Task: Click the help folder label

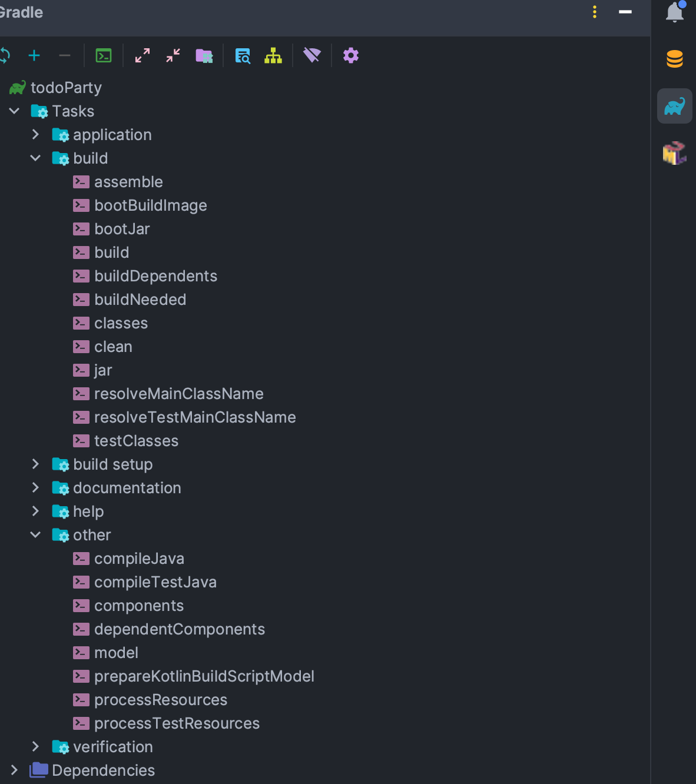Action: (88, 511)
